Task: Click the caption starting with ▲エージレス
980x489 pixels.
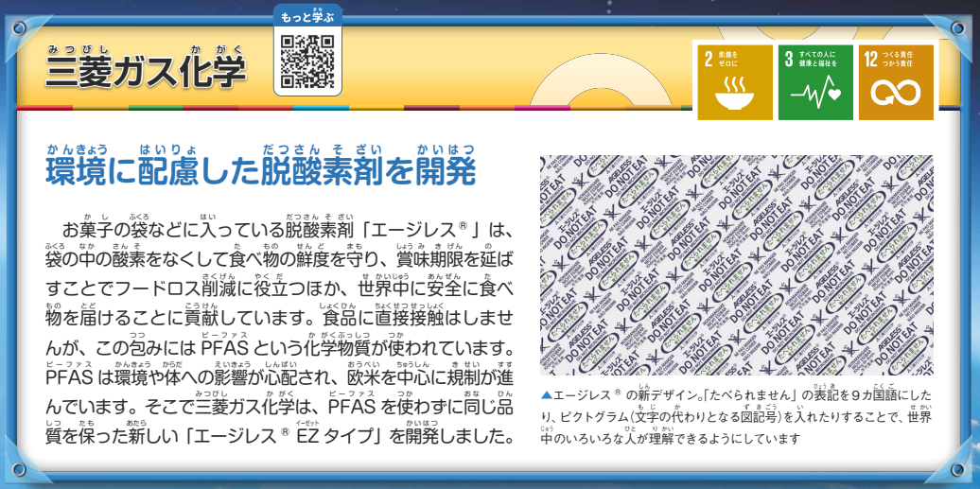Action: 737,416
